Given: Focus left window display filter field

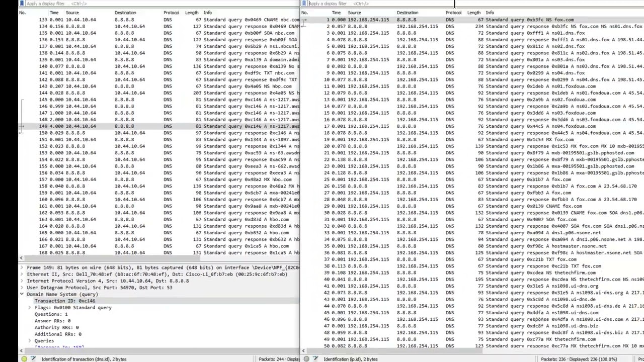Looking at the screenshot, I should coord(161,4).
